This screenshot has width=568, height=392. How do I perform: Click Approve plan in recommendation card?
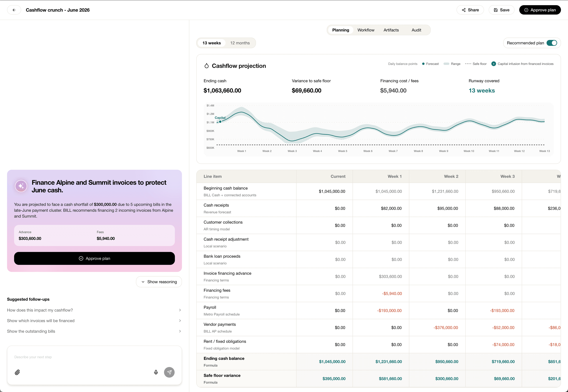[x=94, y=258]
